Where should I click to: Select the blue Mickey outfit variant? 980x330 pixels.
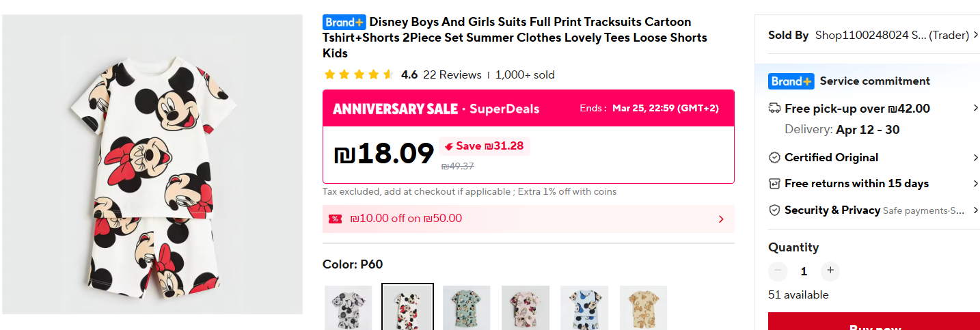[584, 307]
